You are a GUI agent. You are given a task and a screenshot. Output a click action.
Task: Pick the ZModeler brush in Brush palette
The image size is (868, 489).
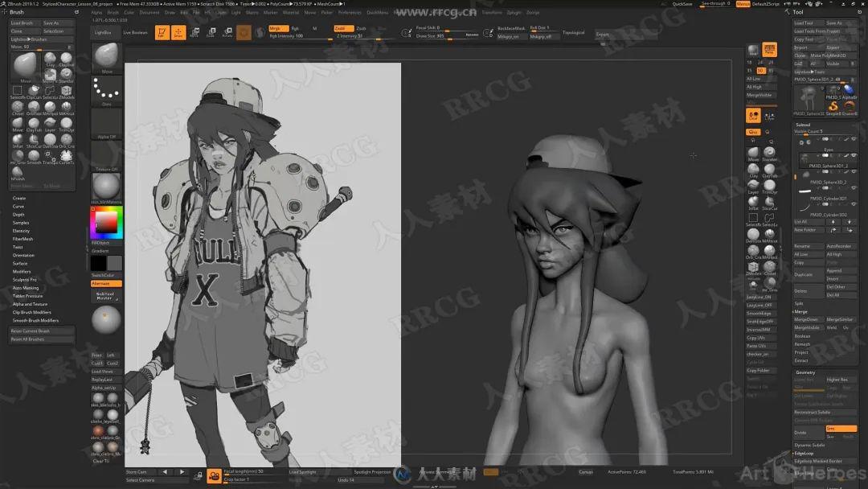[x=67, y=92]
